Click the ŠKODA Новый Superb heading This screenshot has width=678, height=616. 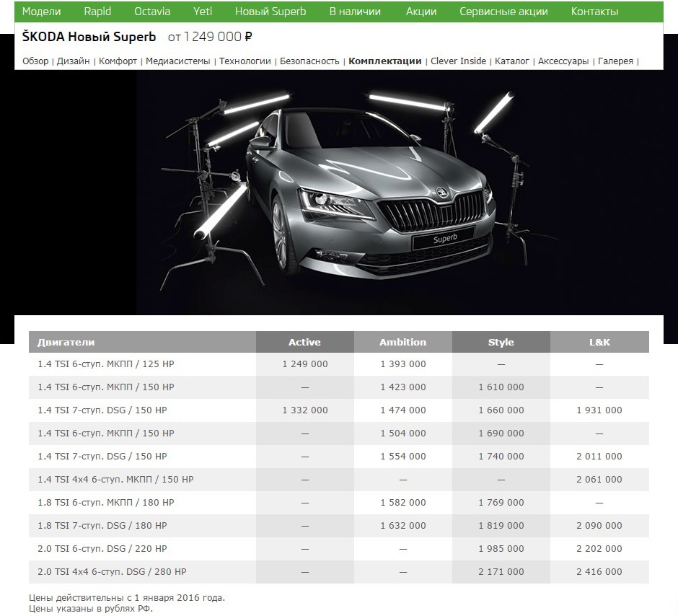point(89,37)
